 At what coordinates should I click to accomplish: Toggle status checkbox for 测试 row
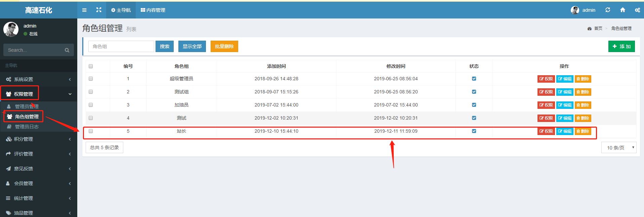point(474,118)
